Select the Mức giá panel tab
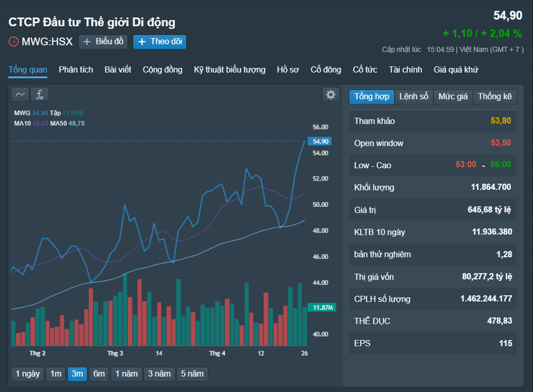The width and height of the screenshot is (533, 392). (453, 97)
